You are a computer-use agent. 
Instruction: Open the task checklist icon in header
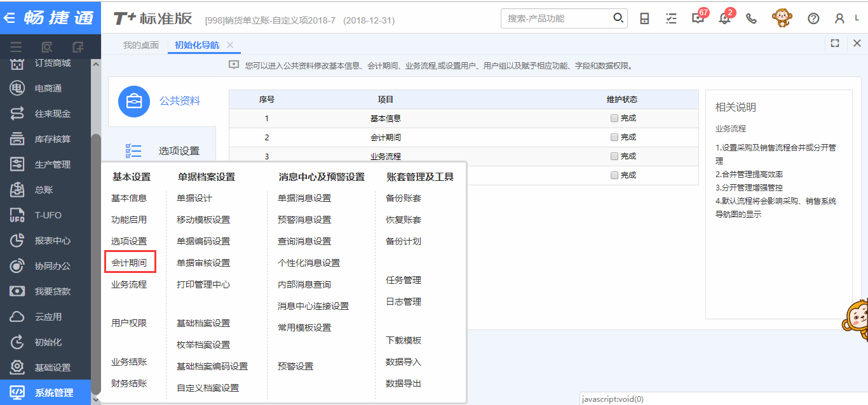coord(671,18)
